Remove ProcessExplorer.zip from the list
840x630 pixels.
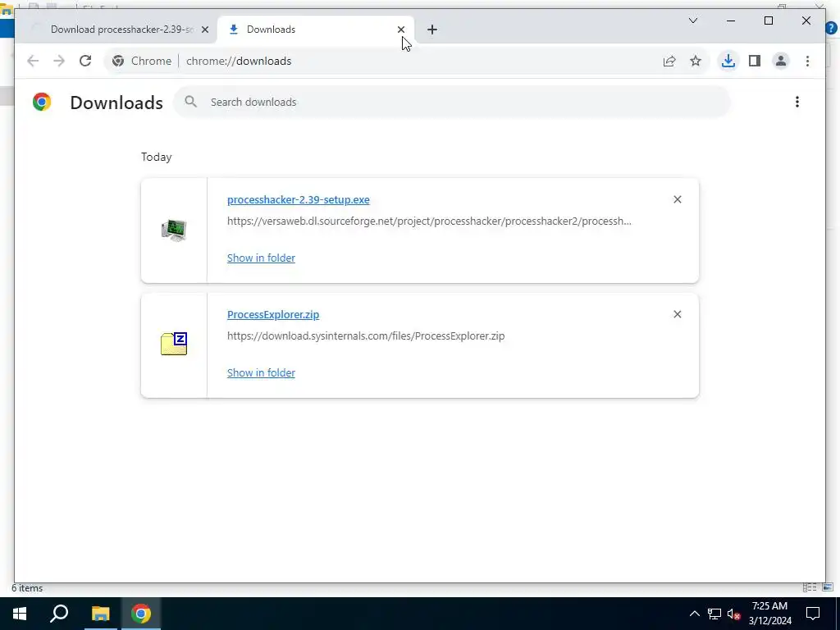pyautogui.click(x=677, y=314)
